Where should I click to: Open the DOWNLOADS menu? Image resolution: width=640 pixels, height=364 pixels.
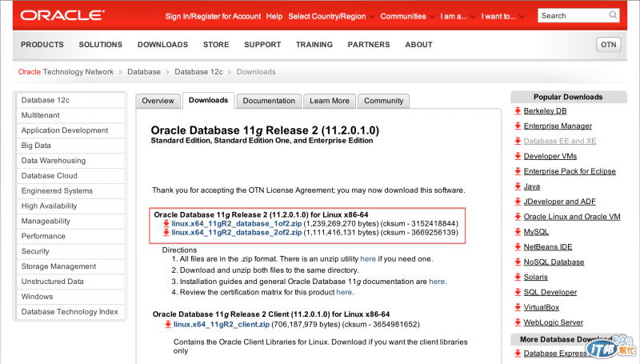162,45
